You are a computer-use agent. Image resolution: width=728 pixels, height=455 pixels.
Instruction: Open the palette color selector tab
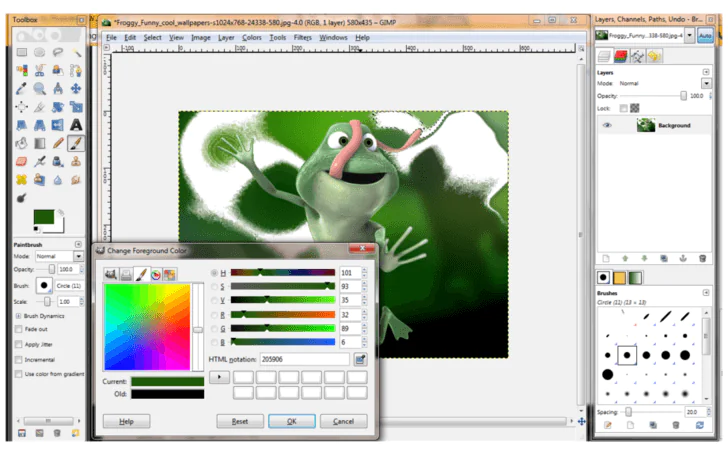point(170,273)
